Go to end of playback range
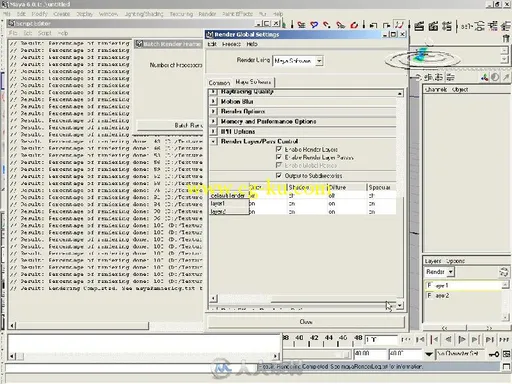 [504, 339]
